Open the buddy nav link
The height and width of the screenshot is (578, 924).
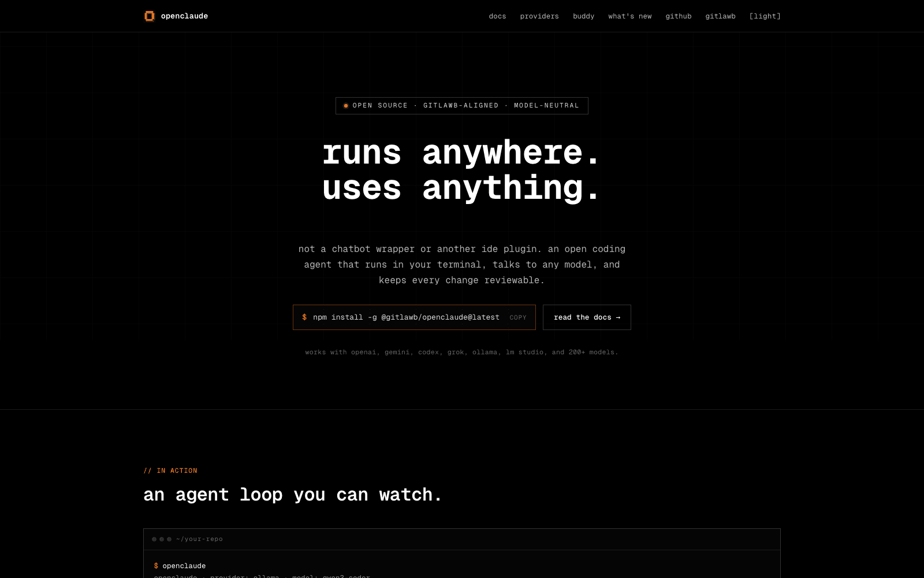[583, 16]
